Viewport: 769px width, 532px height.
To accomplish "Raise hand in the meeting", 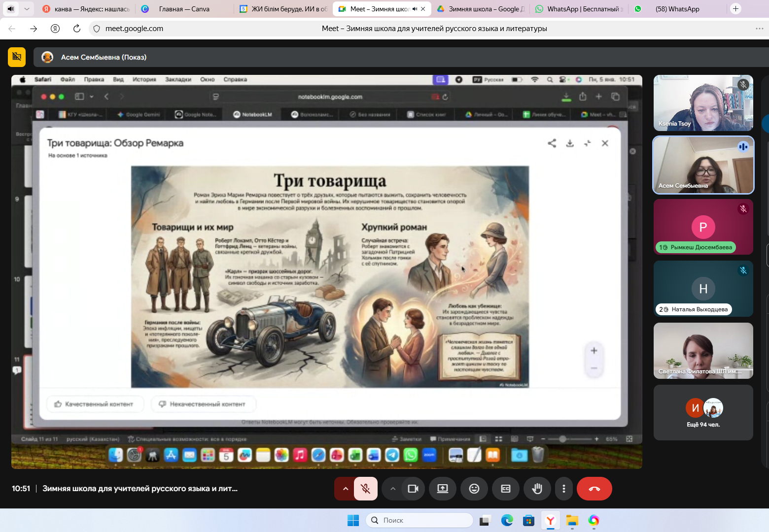I will pyautogui.click(x=537, y=489).
